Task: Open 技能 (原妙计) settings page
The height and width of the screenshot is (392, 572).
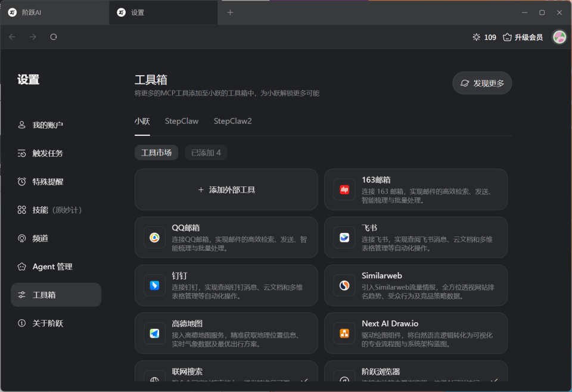Action: pos(56,210)
